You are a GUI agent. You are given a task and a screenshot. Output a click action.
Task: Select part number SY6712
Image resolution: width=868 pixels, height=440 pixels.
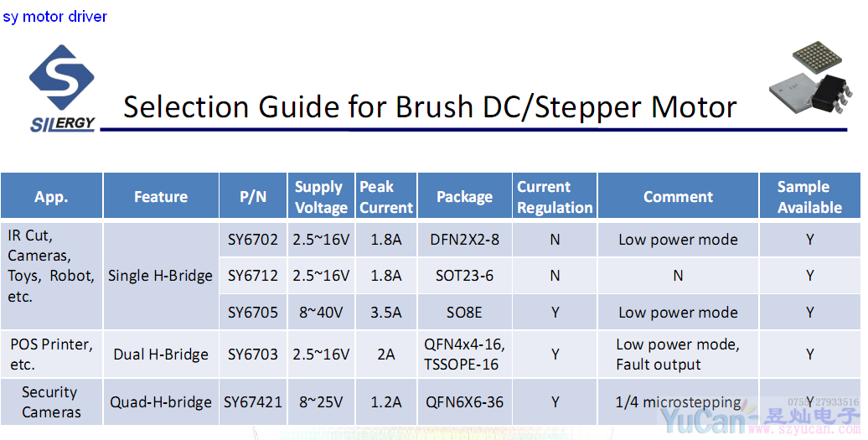point(253,276)
